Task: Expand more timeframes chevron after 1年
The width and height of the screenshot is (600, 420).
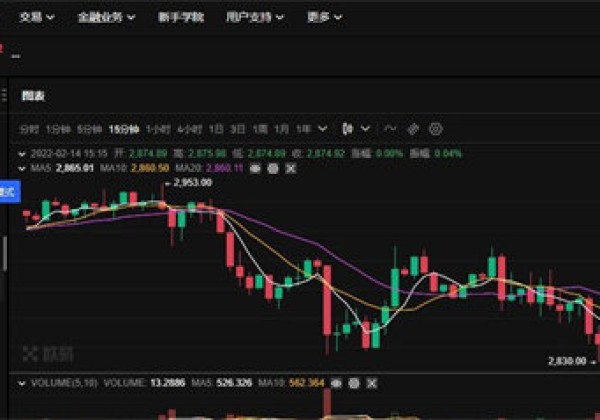Action: pos(323,129)
